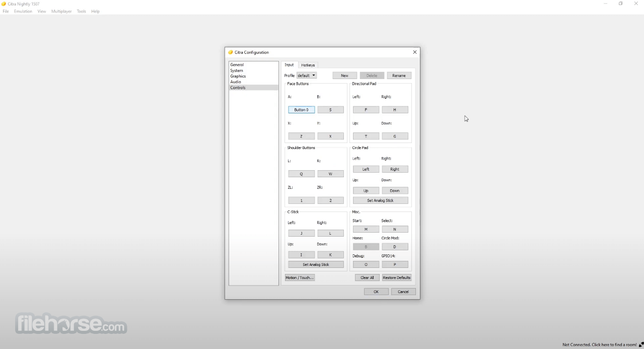Image resolution: width=644 pixels, height=349 pixels.
Task: Click Set Analog Stick under Circle Pad
Action: point(380,200)
